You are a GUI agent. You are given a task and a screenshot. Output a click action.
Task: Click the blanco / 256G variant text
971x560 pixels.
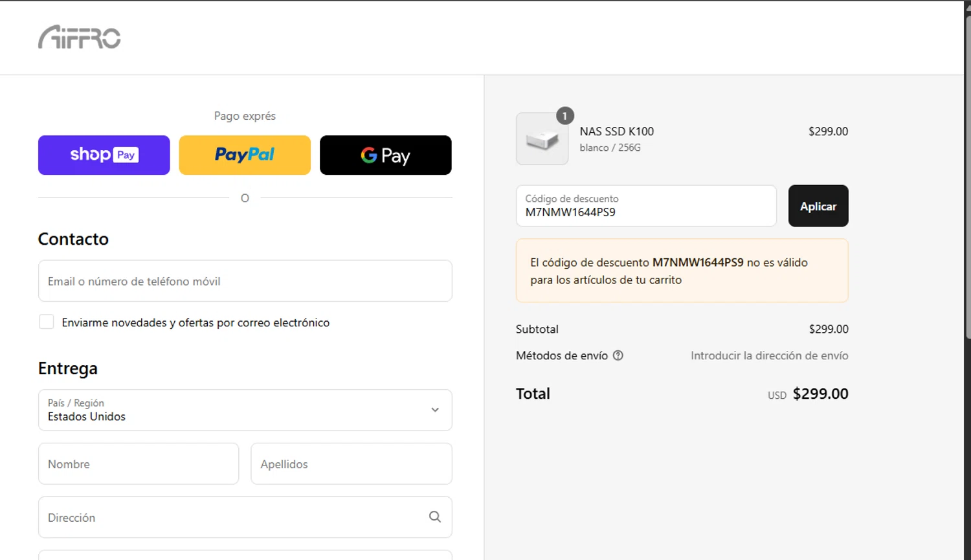(610, 148)
